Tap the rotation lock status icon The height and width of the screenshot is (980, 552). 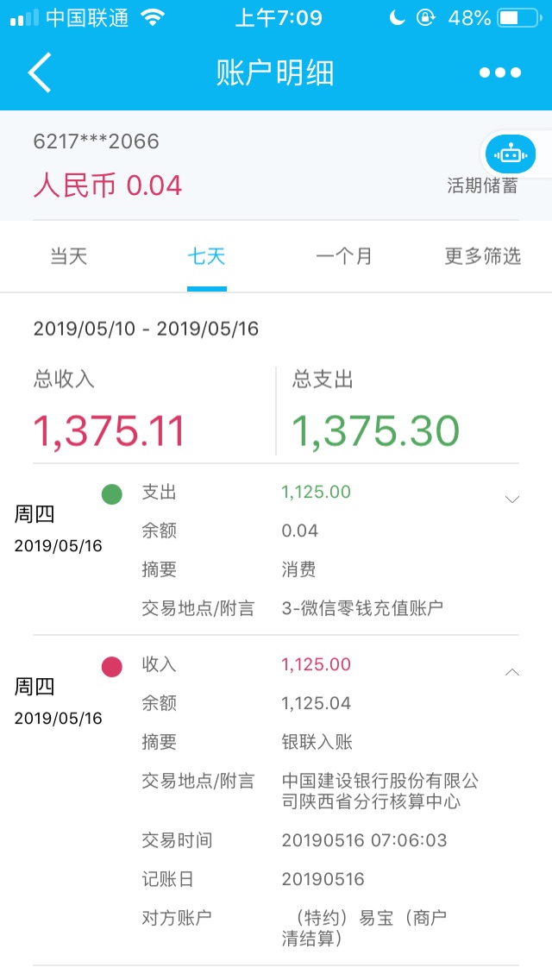pos(426,17)
